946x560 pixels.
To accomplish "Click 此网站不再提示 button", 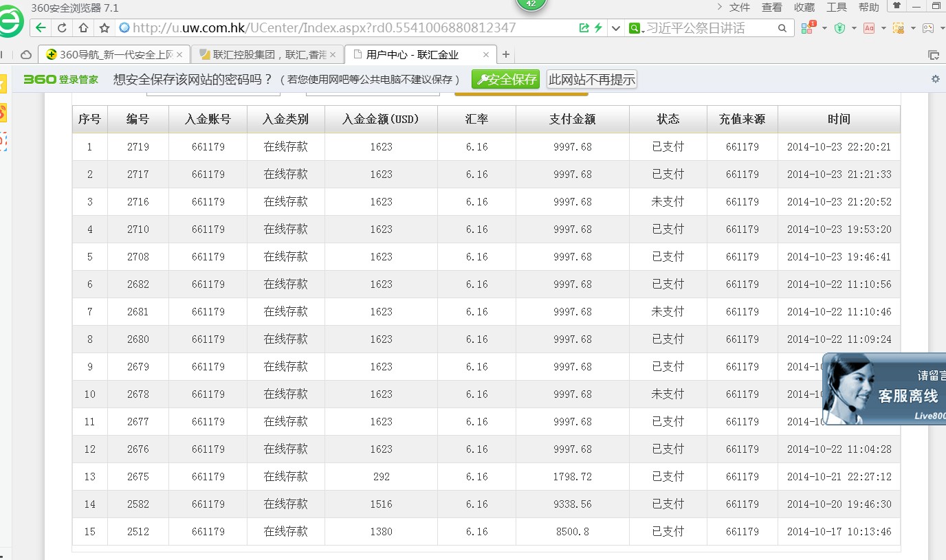I will [x=592, y=79].
